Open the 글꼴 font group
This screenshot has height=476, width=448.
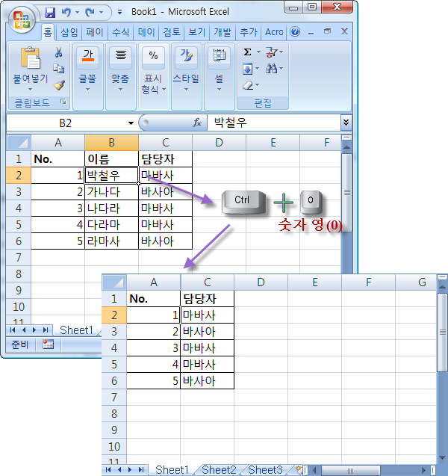(87, 76)
